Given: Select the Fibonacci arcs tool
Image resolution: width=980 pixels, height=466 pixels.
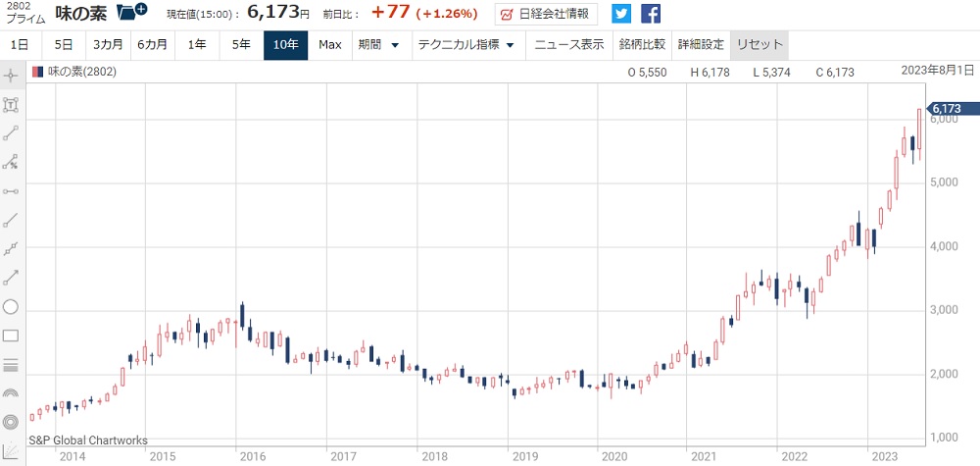Looking at the screenshot, I should 11,393.
